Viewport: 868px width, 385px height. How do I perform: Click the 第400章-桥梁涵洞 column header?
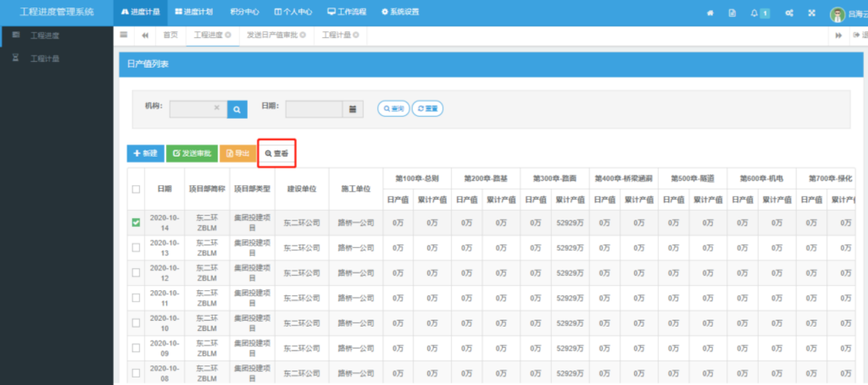click(x=623, y=178)
